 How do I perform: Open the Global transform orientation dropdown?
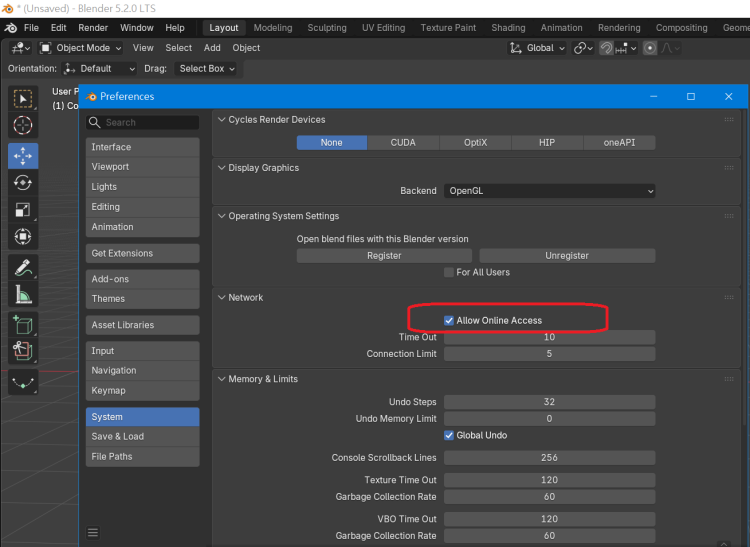pos(537,48)
